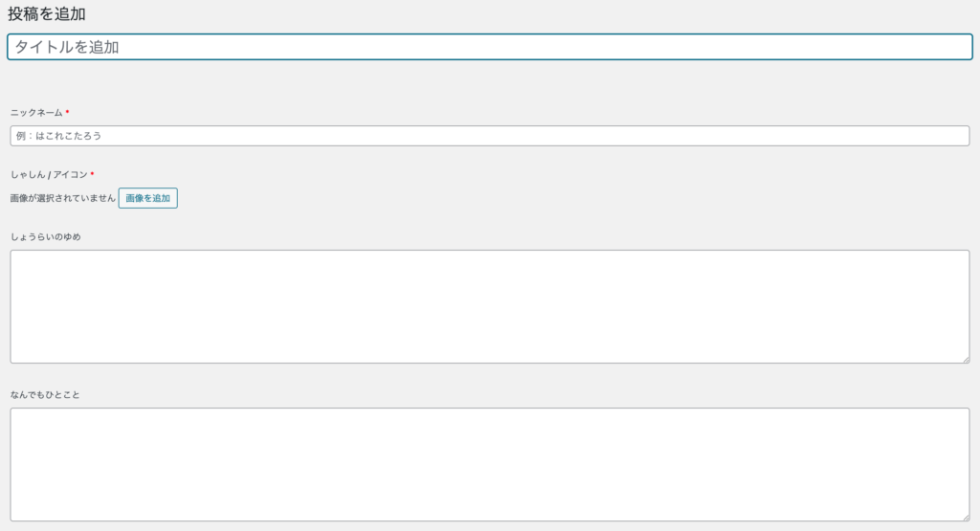This screenshot has width=980, height=531.
Task: Activate the free comment (なんでもひとこと) box
Action: point(489,464)
